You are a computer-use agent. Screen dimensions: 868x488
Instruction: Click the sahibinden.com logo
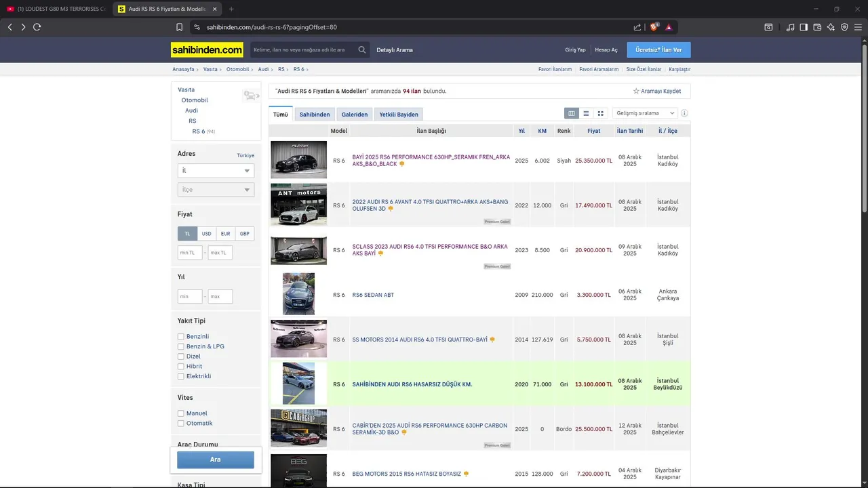pos(207,49)
